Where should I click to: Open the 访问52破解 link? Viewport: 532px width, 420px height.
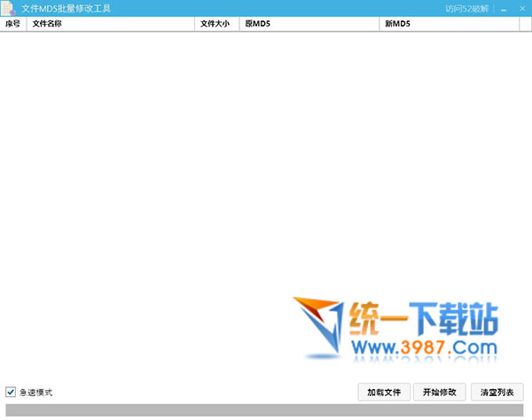coord(467,9)
